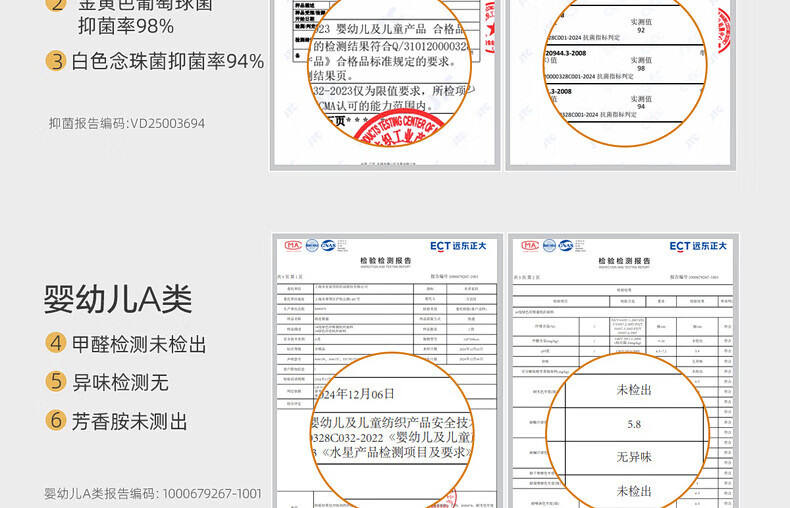Click the yellow number 5 badge

(x=57, y=382)
